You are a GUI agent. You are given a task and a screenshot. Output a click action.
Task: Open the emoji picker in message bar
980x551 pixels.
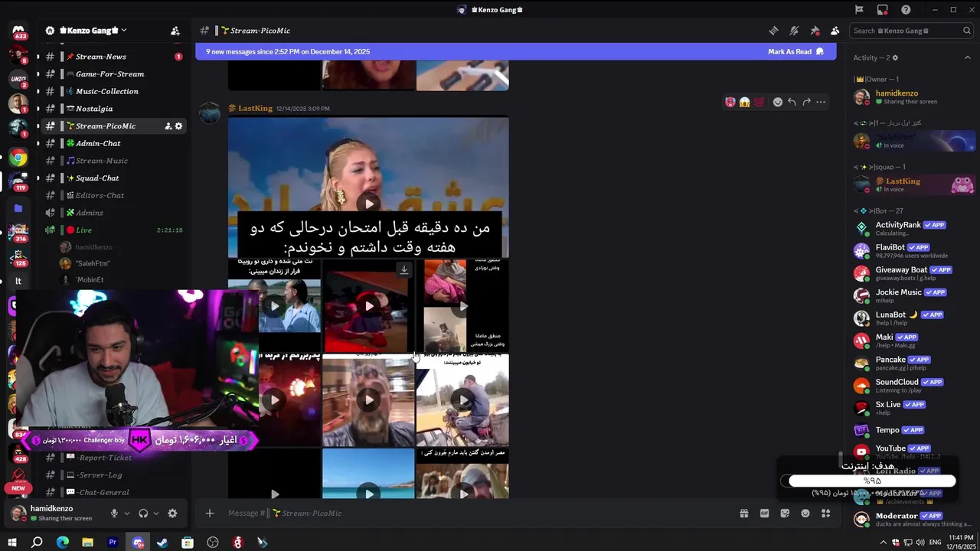pos(805,514)
